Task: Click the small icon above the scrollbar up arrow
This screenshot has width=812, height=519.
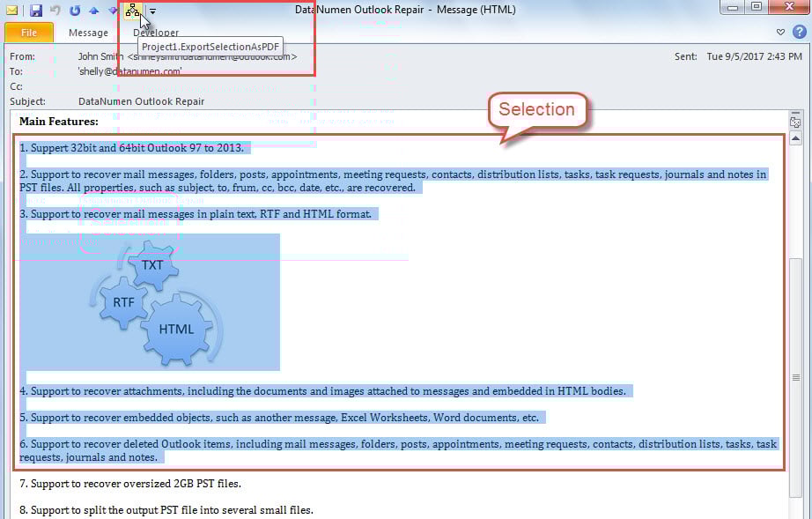Action: pos(795,122)
